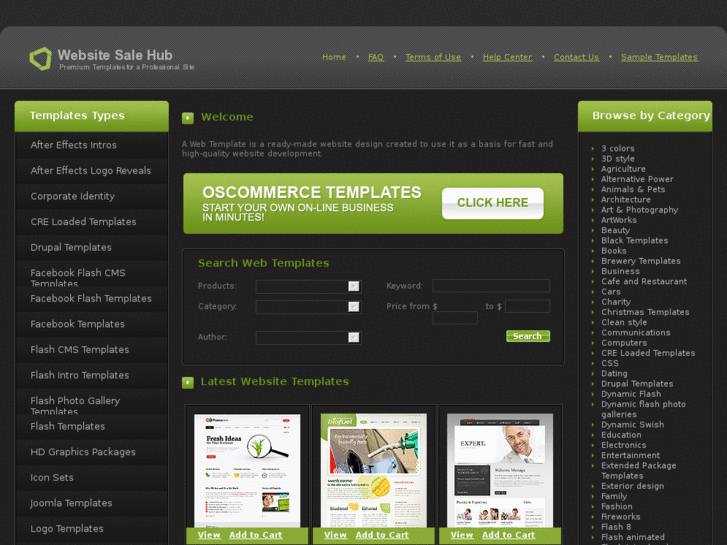Click View under biofuel template
This screenshot has height=545, width=727.
(336, 535)
